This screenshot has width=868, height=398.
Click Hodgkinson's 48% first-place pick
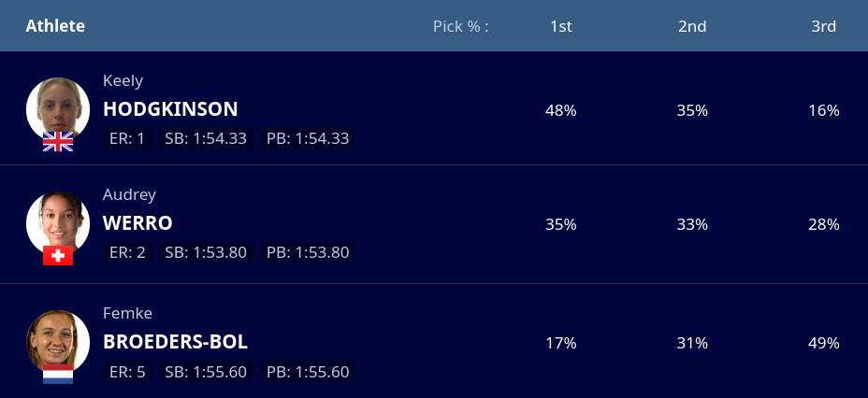[x=561, y=110]
